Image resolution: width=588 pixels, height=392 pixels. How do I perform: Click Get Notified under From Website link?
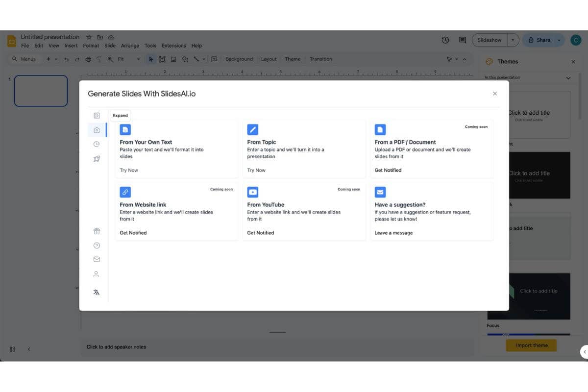coord(133,233)
